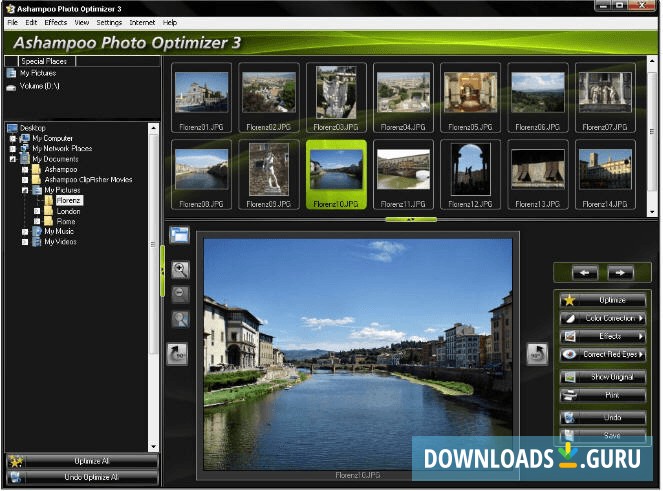This screenshot has height=491, width=663.
Task: Click the My Pictures special place icon
Action: [x=11, y=73]
